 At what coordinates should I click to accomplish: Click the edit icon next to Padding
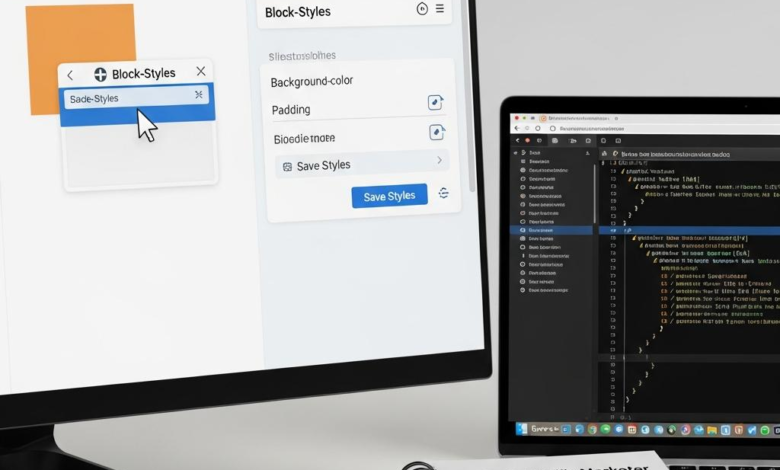pyautogui.click(x=436, y=102)
